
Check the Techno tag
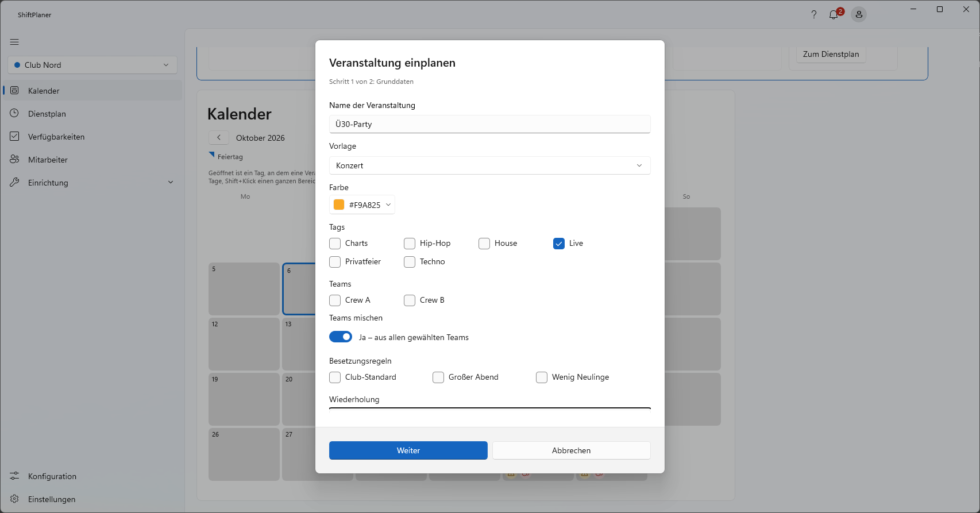[410, 262]
